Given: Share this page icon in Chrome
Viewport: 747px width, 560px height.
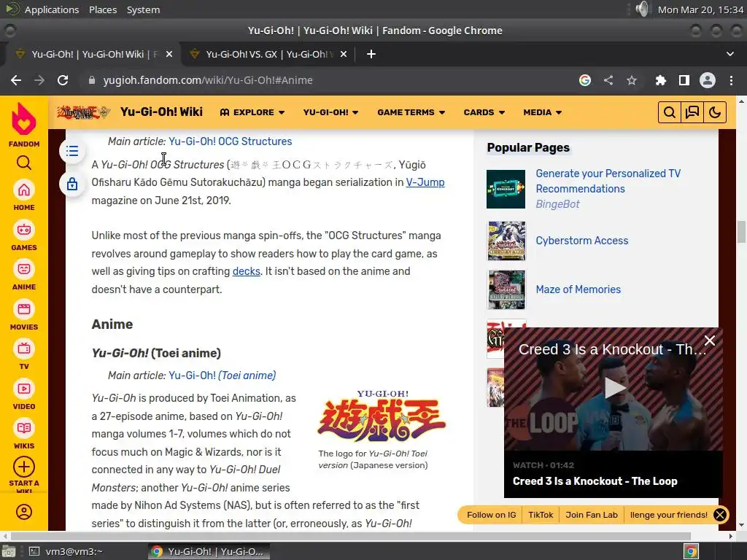Looking at the screenshot, I should pyautogui.click(x=608, y=80).
